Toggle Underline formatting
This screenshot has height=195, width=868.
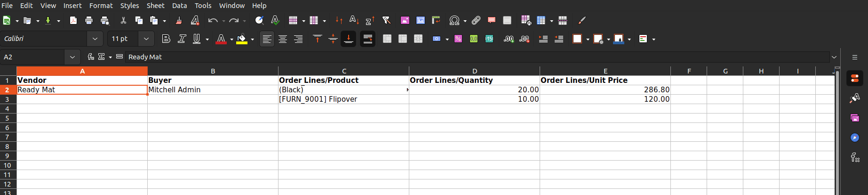coord(197,39)
